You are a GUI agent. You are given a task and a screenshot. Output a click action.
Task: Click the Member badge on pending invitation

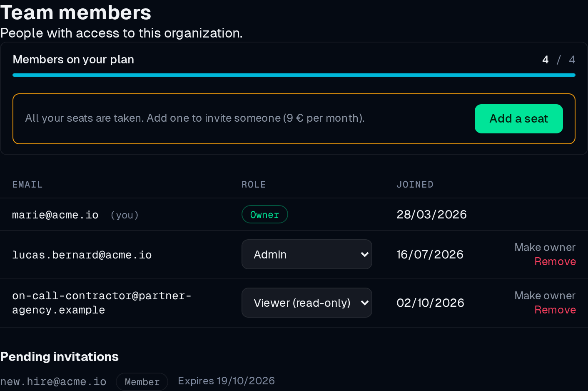[142, 382]
